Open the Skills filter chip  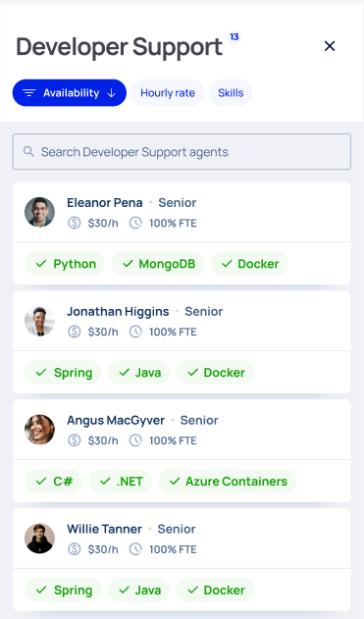231,93
